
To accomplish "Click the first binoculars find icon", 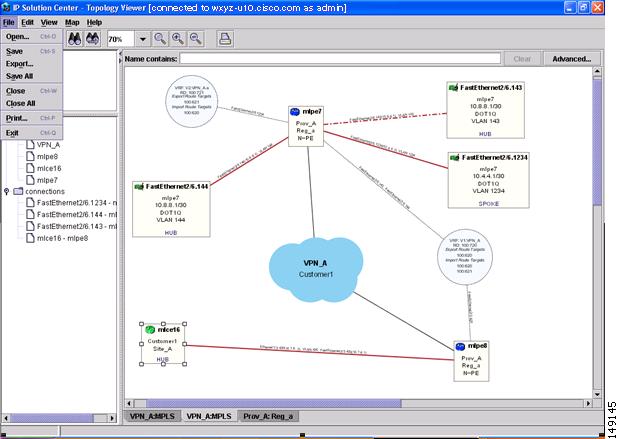I will pyautogui.click(x=74, y=39).
